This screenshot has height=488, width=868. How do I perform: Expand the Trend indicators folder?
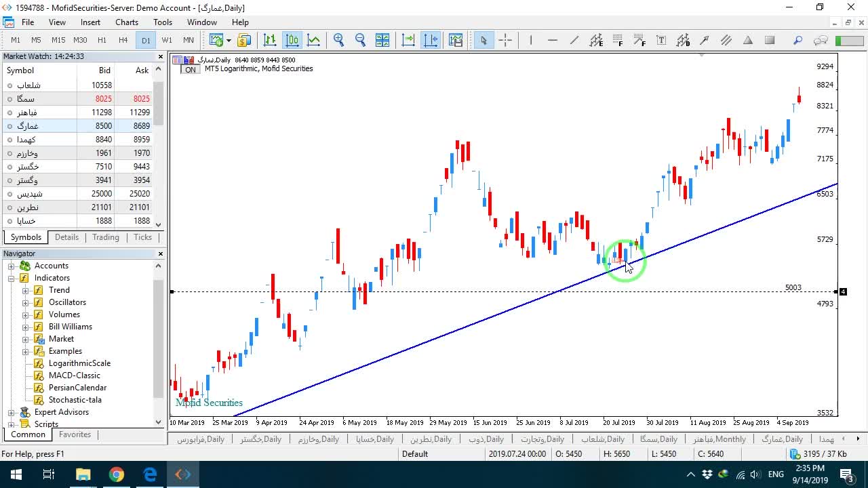[x=26, y=290]
